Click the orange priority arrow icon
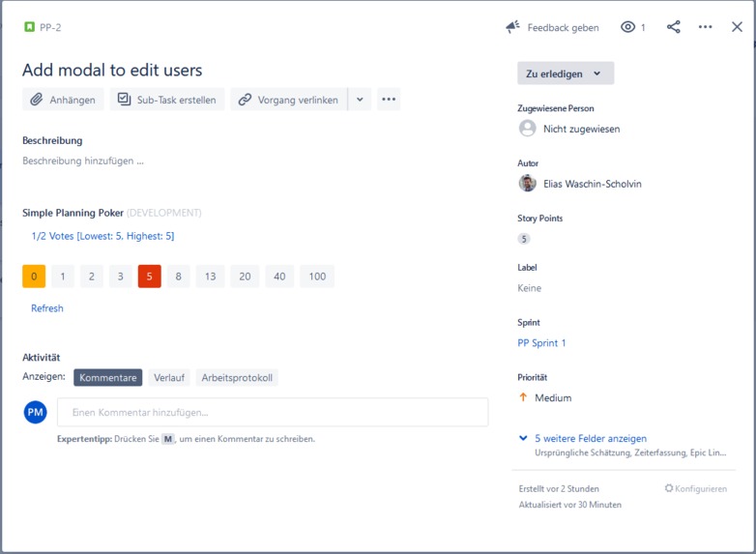756x554 pixels. coord(523,397)
